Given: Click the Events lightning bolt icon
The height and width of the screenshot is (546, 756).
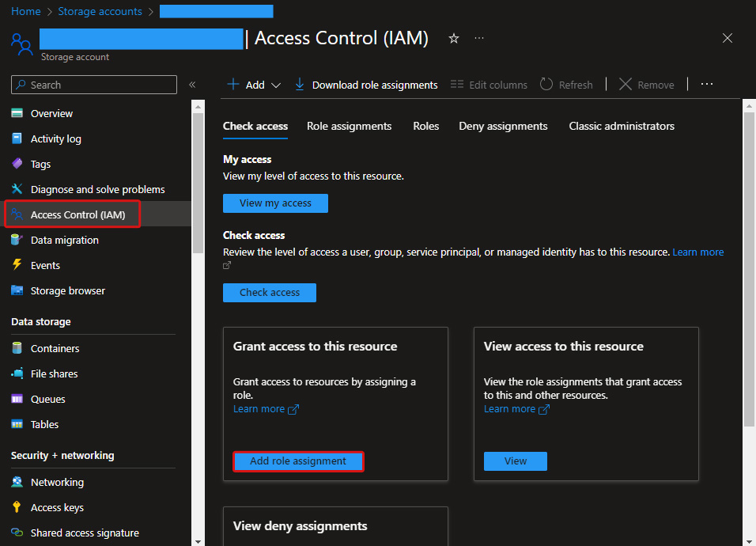Looking at the screenshot, I should pyautogui.click(x=17, y=265).
